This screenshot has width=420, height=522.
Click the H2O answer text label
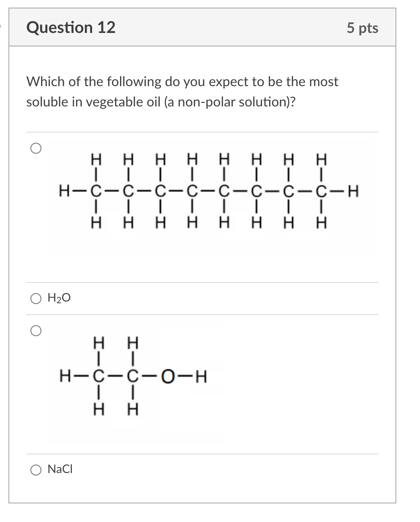click(59, 298)
